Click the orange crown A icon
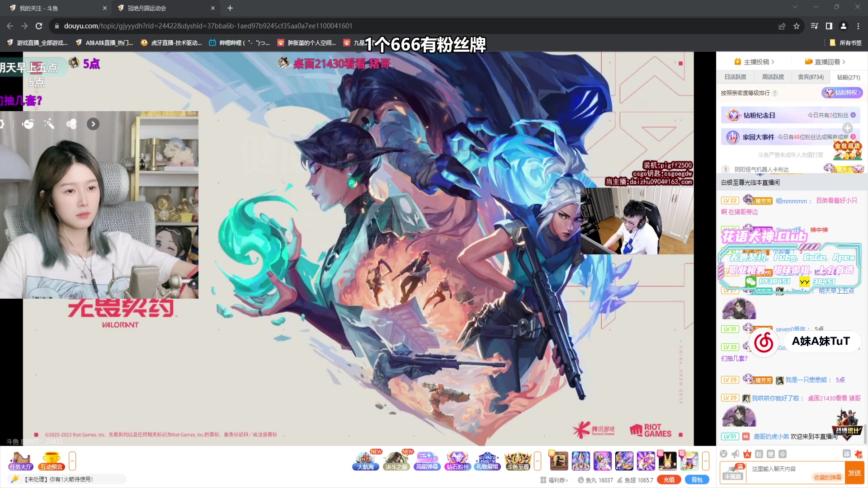Viewport: 868px width, 488px height. 747,454
